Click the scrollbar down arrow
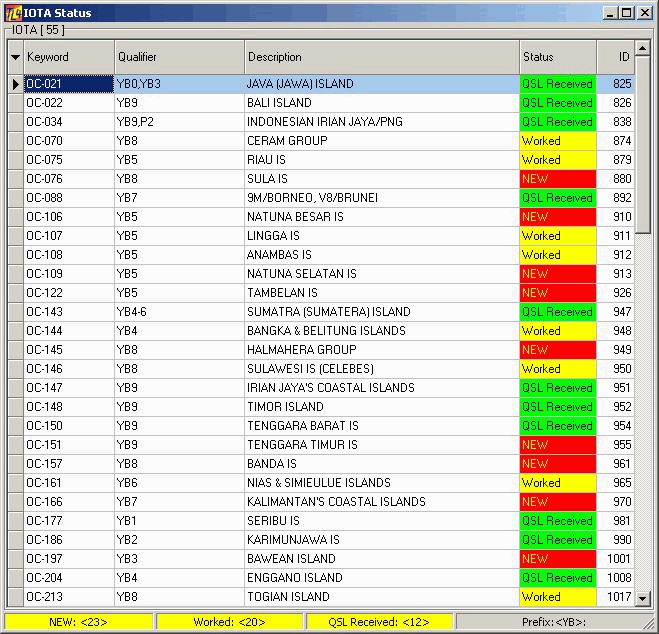The height and width of the screenshot is (634, 659). point(642,598)
